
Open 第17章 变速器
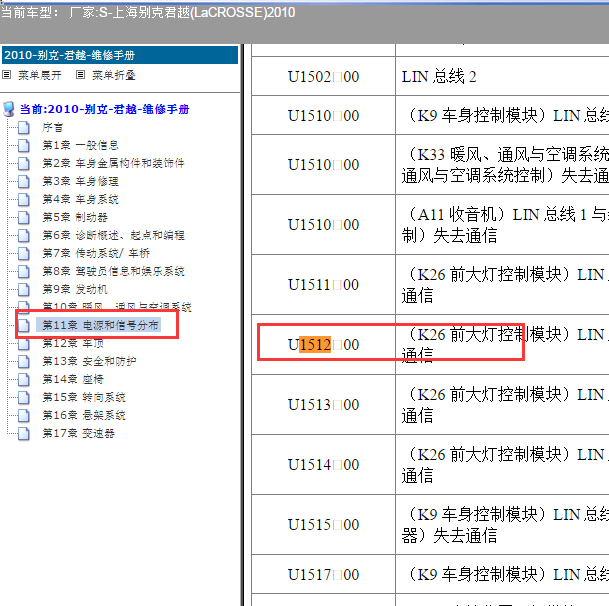coord(78,433)
